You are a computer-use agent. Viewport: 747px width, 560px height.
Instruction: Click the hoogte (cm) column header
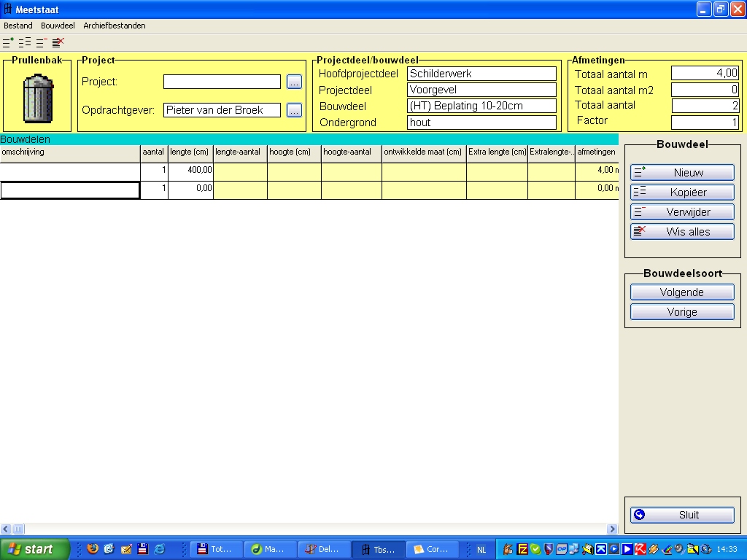pos(294,154)
